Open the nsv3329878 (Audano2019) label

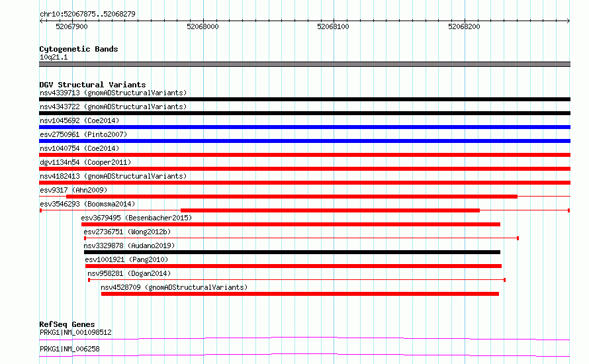tap(129, 246)
